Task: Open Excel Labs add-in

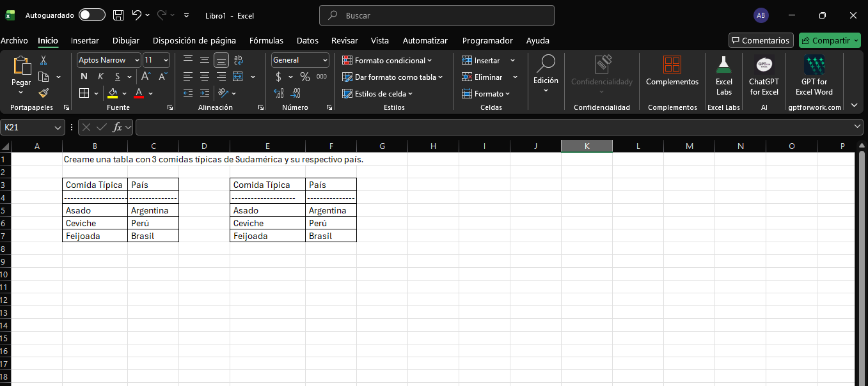Action: (x=723, y=75)
